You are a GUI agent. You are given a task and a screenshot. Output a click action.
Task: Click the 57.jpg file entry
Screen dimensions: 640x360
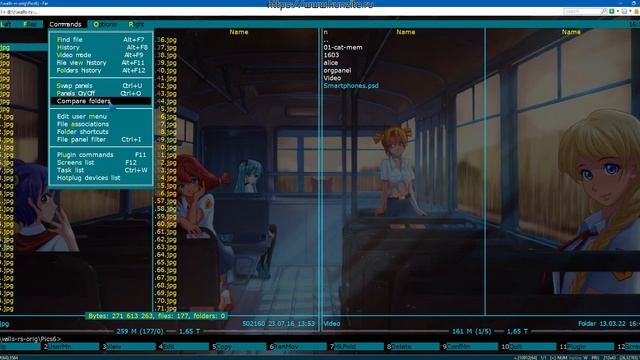pyautogui.click(x=166, y=201)
